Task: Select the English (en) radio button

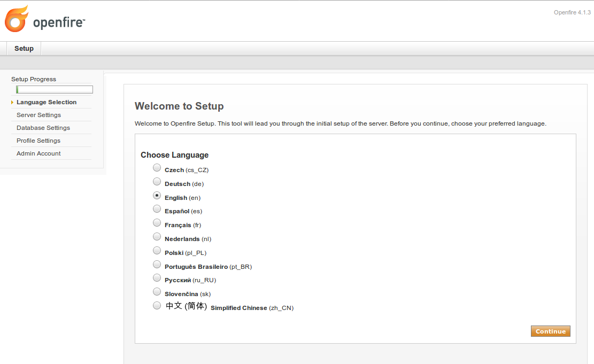Action: (157, 196)
